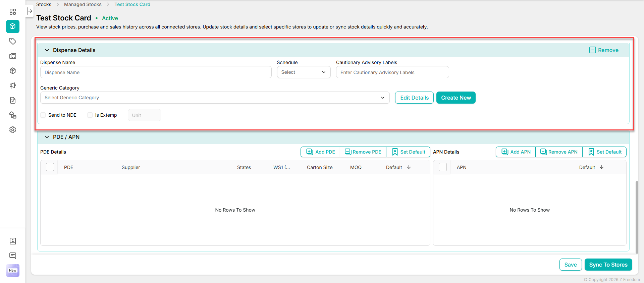Sort APN table by Default arrow
The width and height of the screenshot is (644, 283).
coord(602,167)
